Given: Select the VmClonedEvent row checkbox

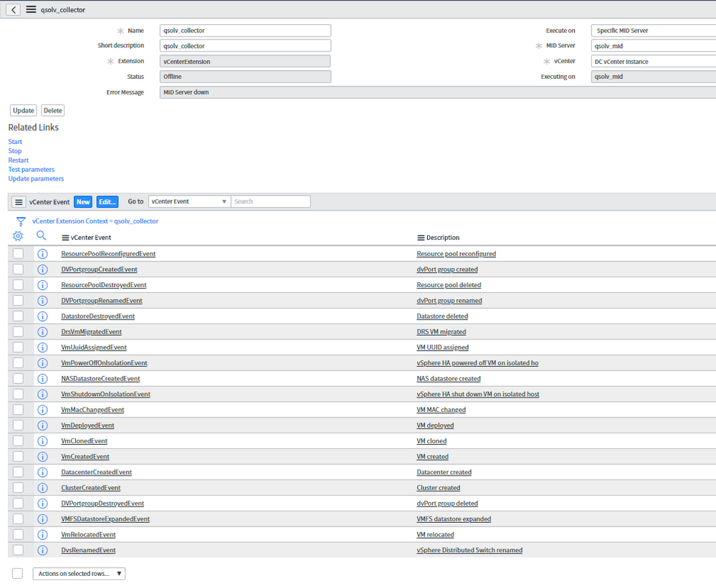Looking at the screenshot, I should [17, 440].
